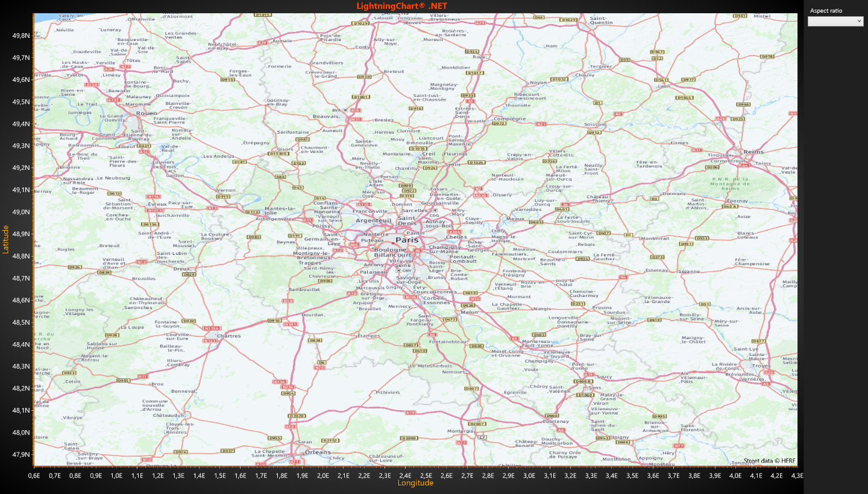
Task: Click the Chartres city label on map
Action: pyautogui.click(x=228, y=336)
